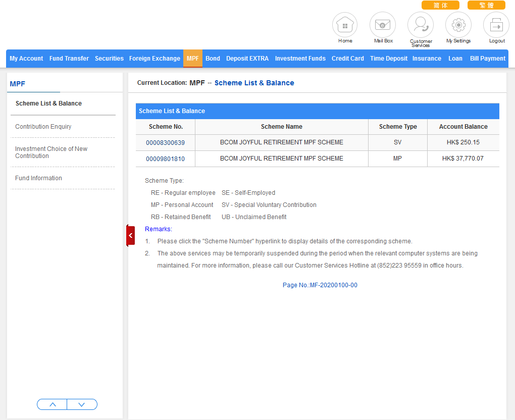This screenshot has height=420, width=515.
Task: Open scheme number 00009801810
Action: 165,159
